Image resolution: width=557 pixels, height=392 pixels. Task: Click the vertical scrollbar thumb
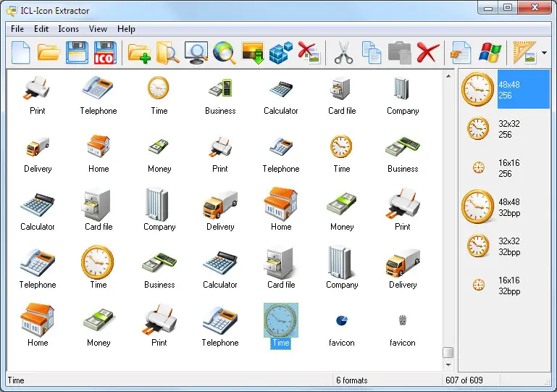(x=448, y=353)
